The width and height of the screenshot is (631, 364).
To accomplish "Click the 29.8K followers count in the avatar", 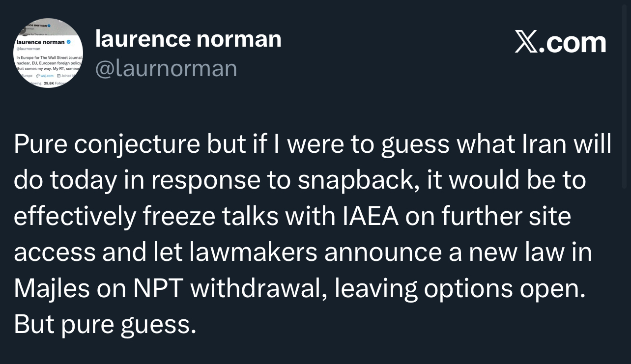I will click(x=49, y=84).
